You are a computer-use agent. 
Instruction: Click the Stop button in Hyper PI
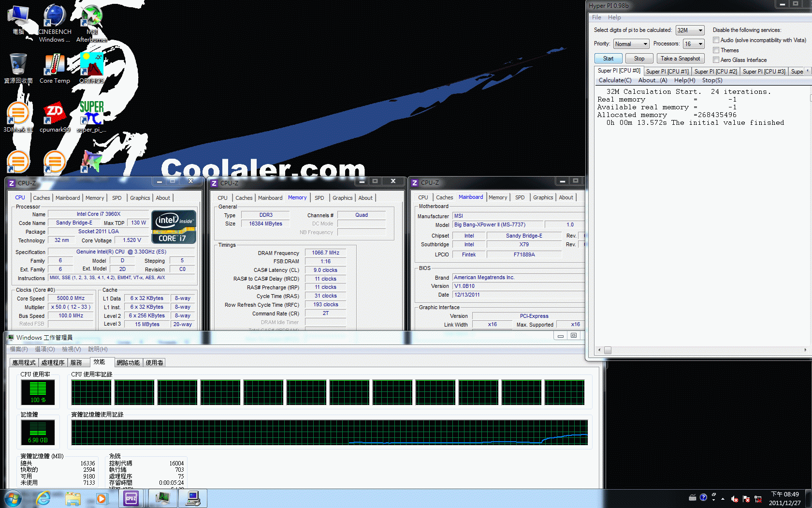click(639, 59)
